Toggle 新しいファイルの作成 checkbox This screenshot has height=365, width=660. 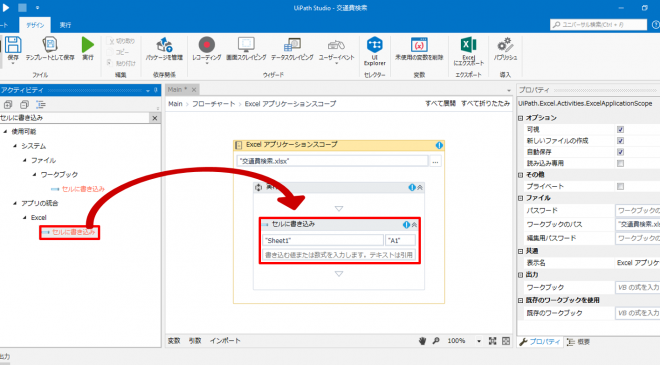[x=620, y=141]
